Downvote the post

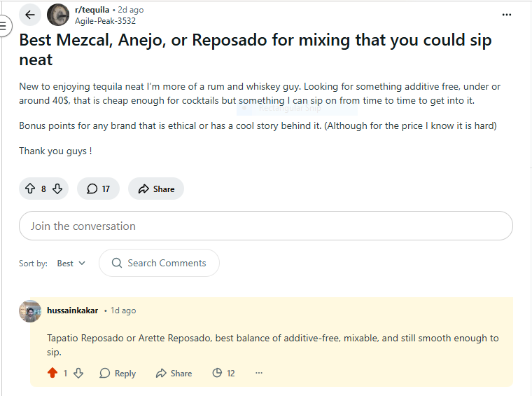tap(57, 189)
